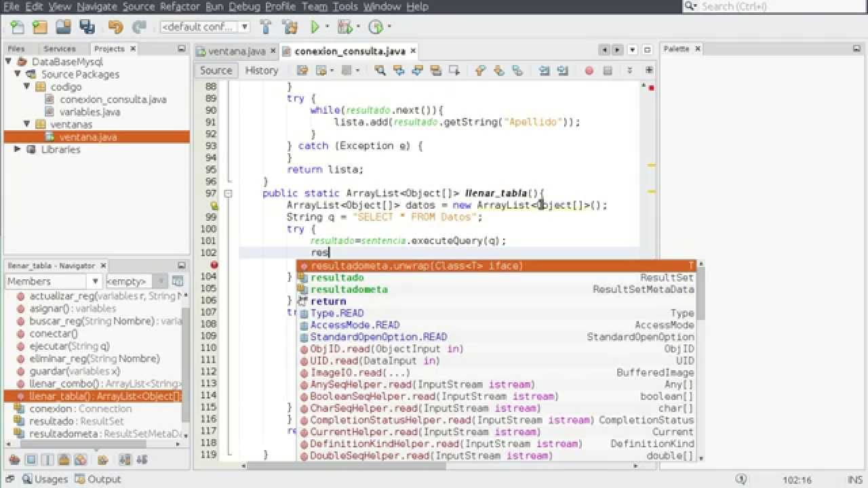
Task: Run the project with the green play icon
Action: click(x=315, y=27)
